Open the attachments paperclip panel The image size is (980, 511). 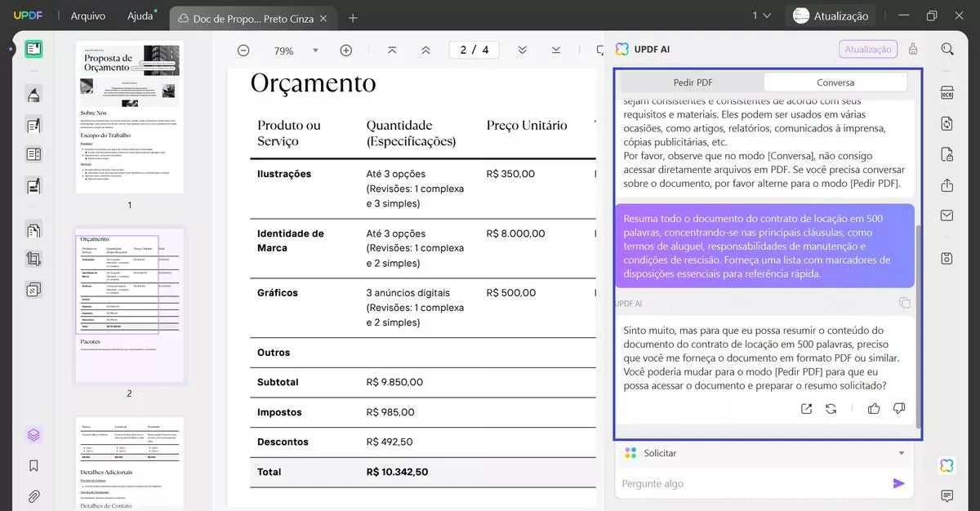[33, 496]
